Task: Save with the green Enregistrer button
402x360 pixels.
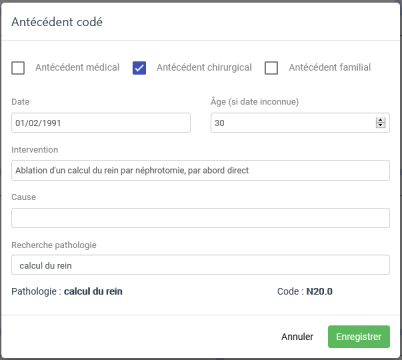Action: (x=359, y=337)
